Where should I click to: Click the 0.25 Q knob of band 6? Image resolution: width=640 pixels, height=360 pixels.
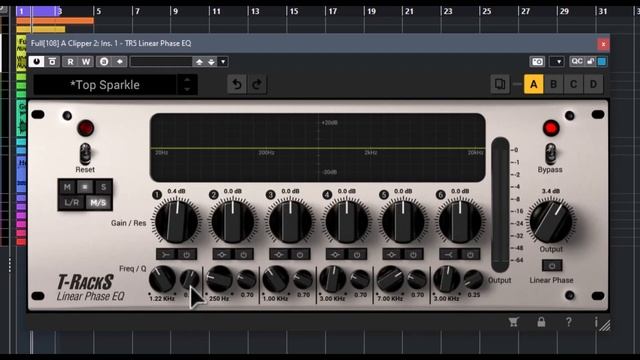pyautogui.click(x=473, y=280)
